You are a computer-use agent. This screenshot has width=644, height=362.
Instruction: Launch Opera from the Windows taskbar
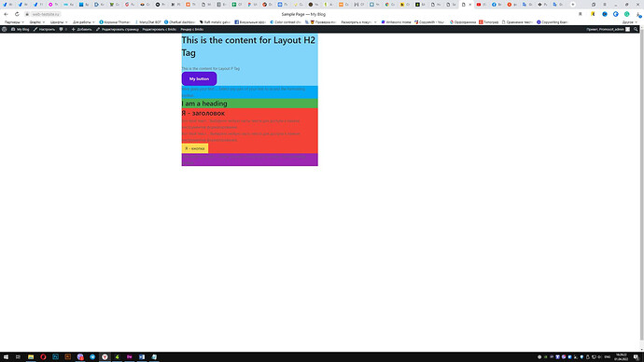tap(43, 356)
